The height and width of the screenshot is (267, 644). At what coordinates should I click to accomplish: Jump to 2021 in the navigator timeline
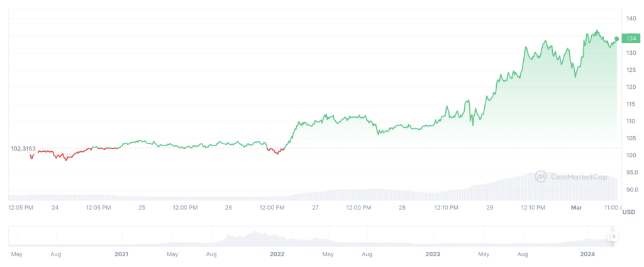click(x=121, y=254)
